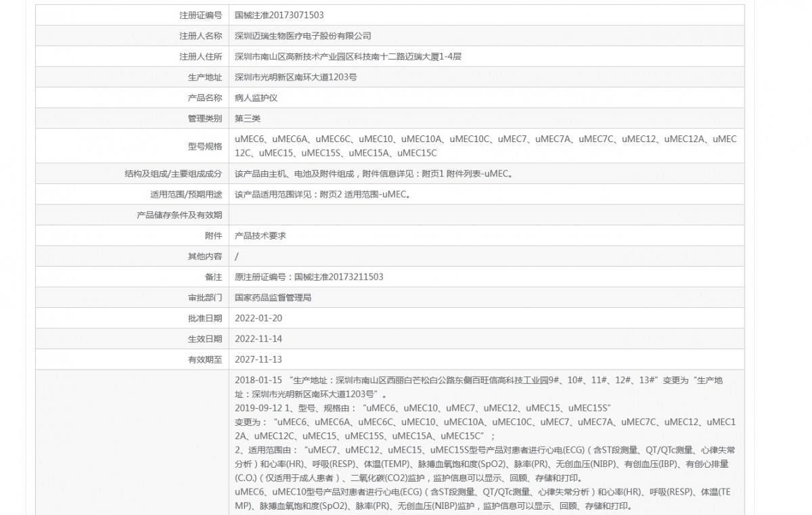Click the 备注 row label
This screenshot has height=515, width=812.
pos(213,277)
